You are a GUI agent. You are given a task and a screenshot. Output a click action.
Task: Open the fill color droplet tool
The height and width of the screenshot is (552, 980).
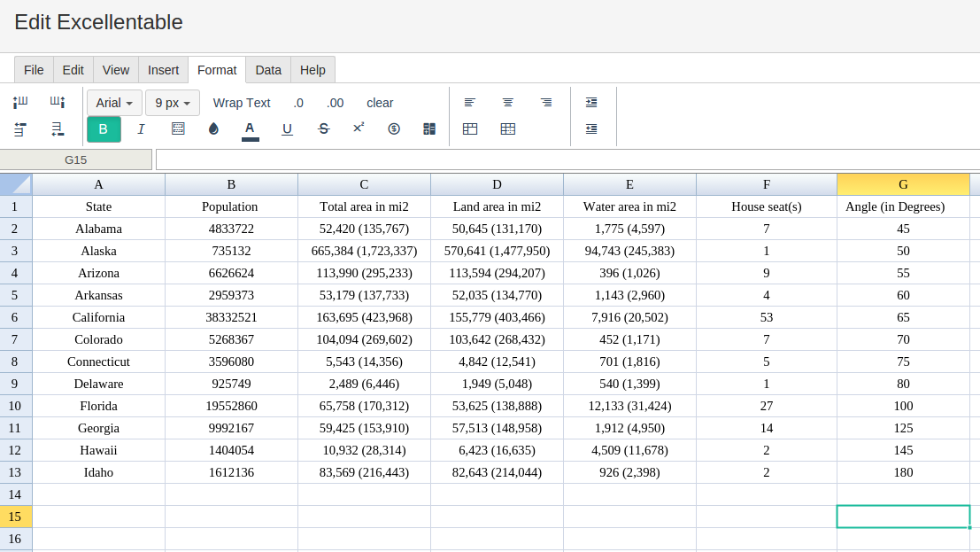(213, 129)
